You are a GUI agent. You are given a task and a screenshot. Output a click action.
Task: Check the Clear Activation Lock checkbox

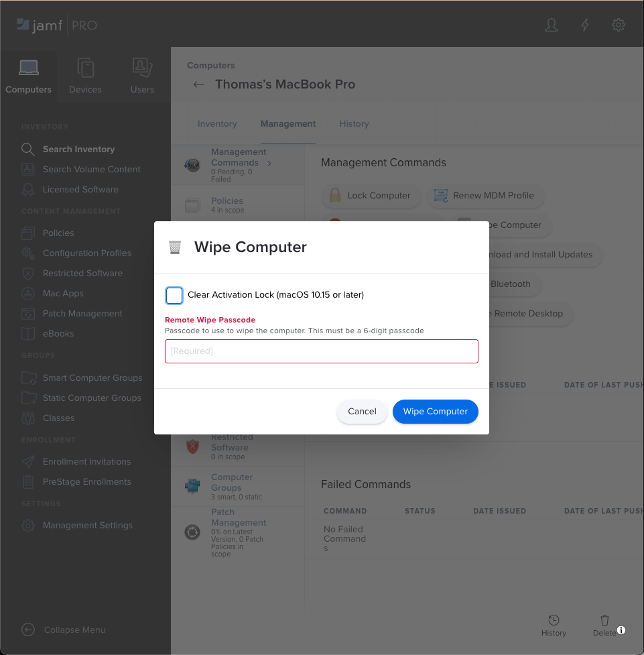pyautogui.click(x=174, y=296)
